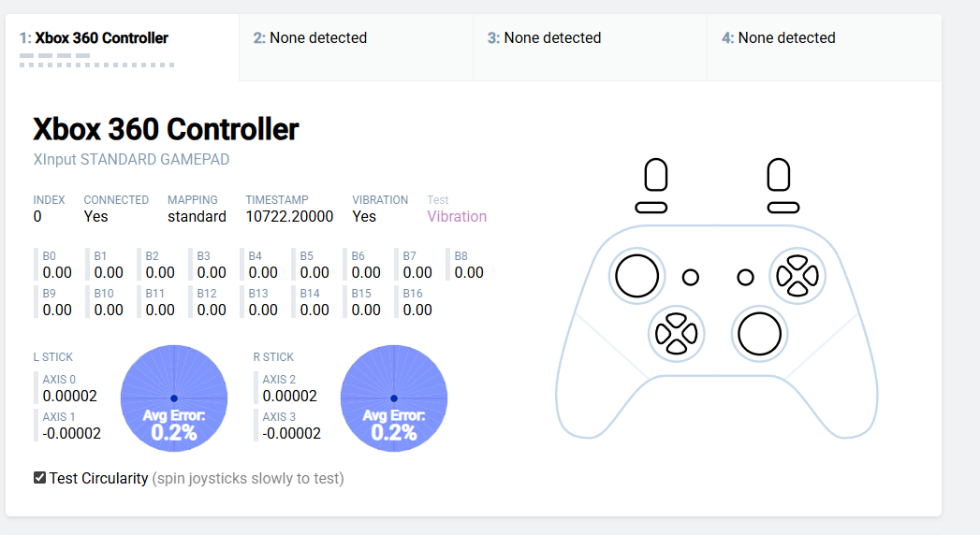The image size is (980, 535).
Task: Click the B12 button value
Action: coord(212,311)
